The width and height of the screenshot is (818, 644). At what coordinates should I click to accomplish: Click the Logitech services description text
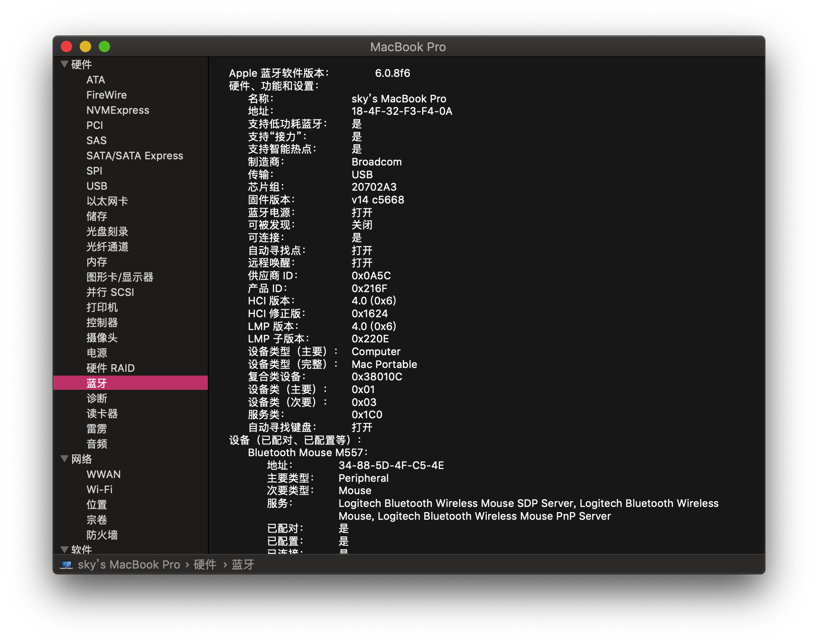[x=529, y=510]
